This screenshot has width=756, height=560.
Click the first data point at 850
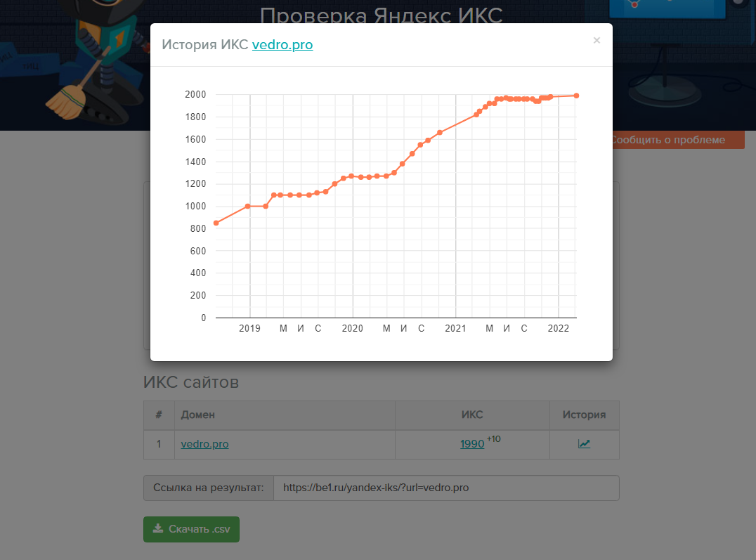coord(216,223)
